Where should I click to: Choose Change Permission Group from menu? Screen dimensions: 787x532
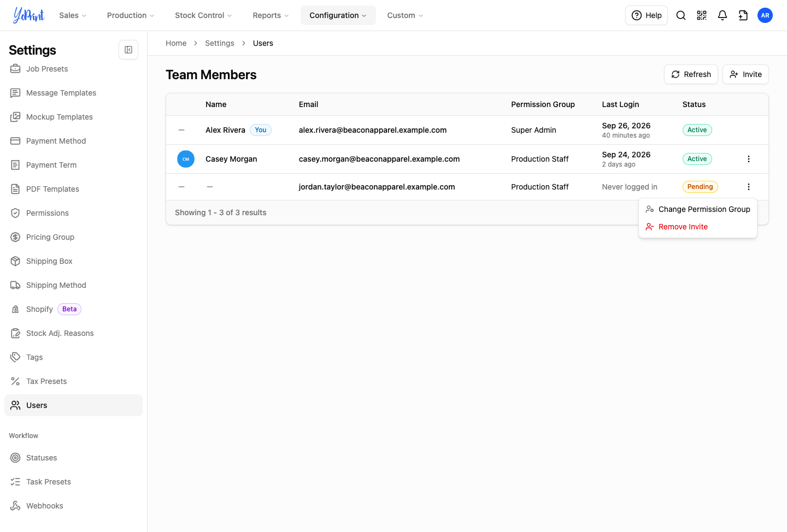click(x=698, y=209)
